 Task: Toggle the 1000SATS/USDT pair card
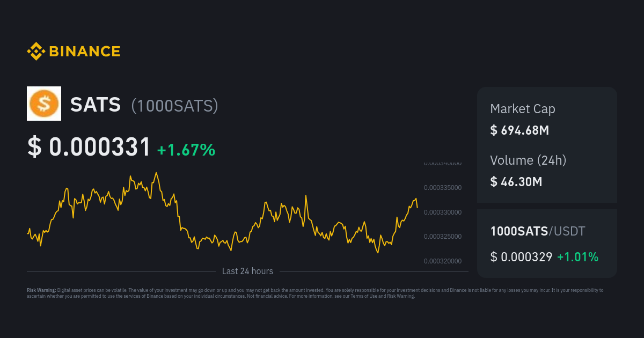click(547, 244)
